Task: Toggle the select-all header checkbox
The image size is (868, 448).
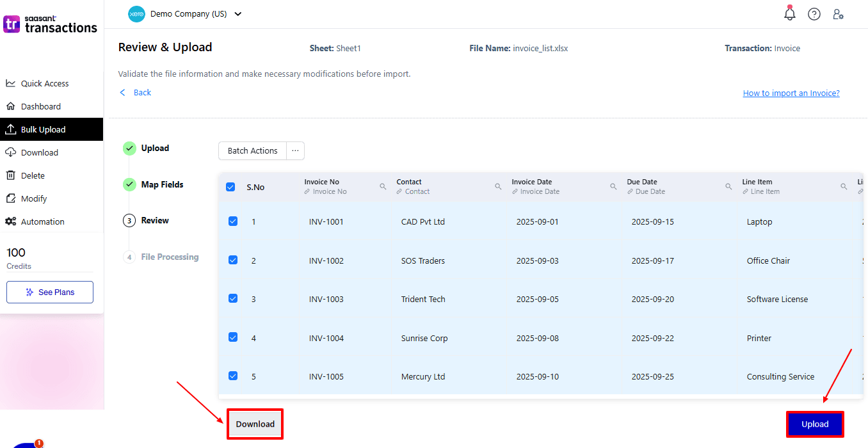Action: (x=230, y=187)
